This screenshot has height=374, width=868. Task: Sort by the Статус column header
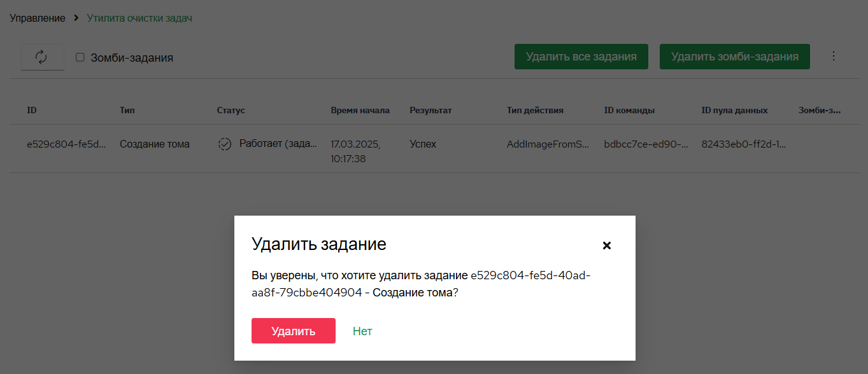click(x=231, y=110)
